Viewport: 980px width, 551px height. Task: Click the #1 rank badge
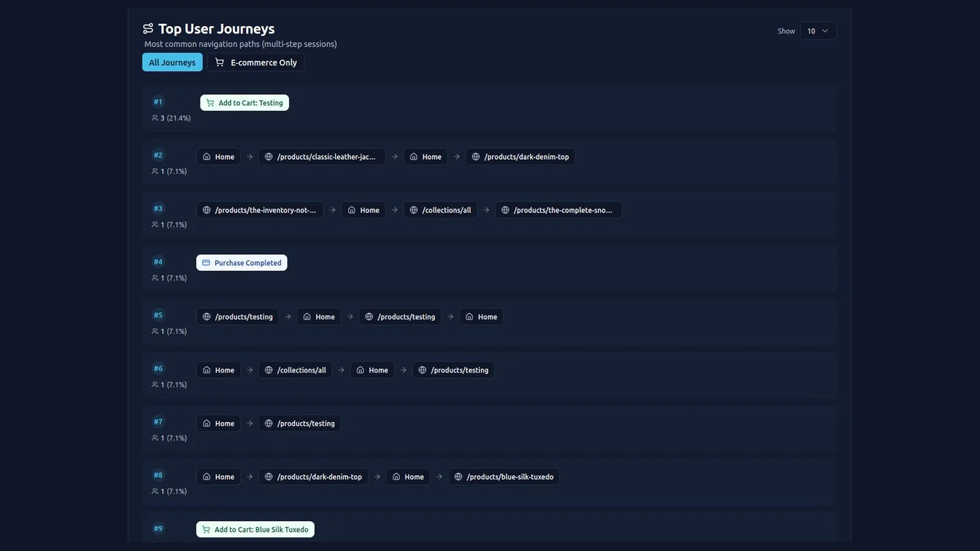(158, 102)
